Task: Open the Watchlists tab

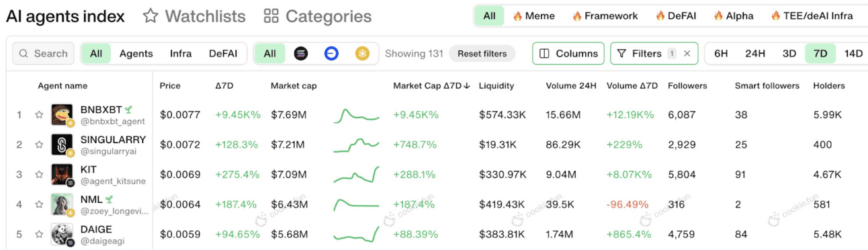Action: (194, 16)
